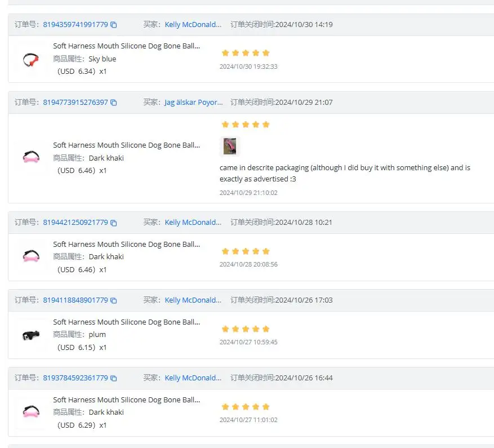
Task: Open order 8194421250921779 link
Action: coord(75,223)
